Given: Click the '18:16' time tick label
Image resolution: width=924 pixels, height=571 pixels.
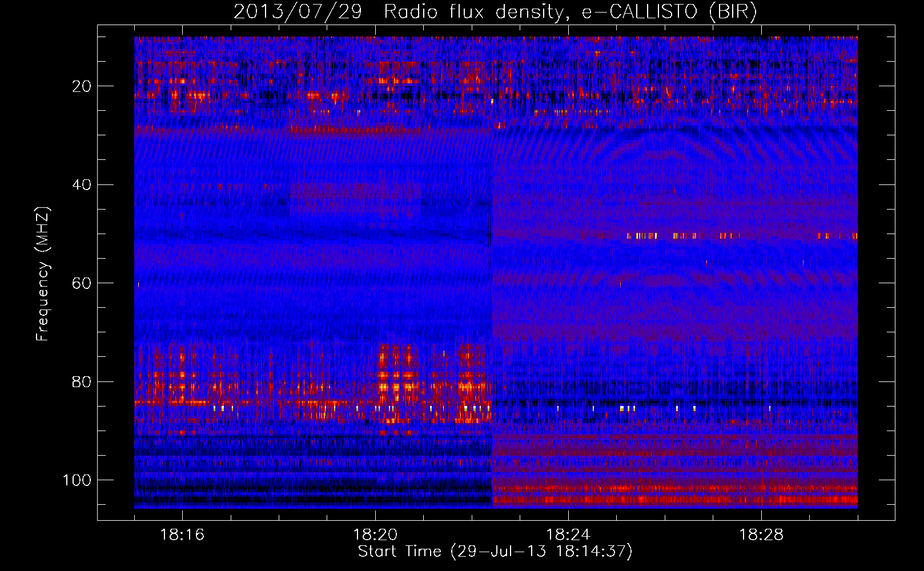Looking at the screenshot, I should click(x=182, y=535).
